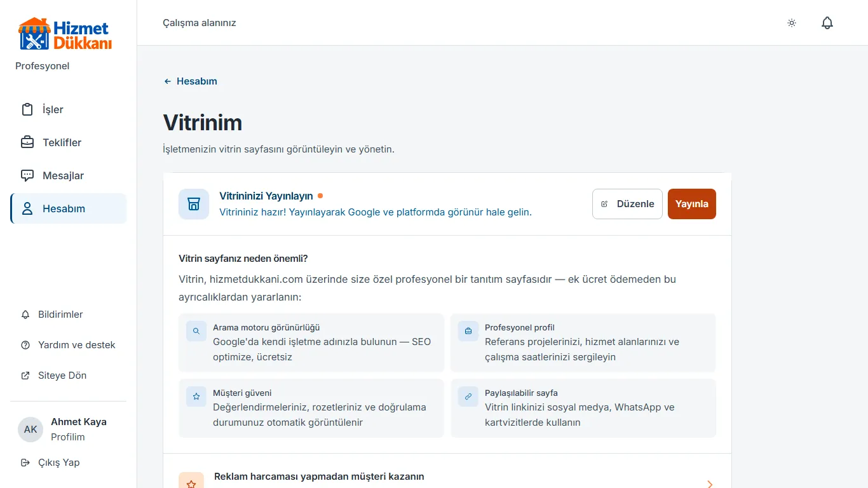Click the briefcase icon for Profesyonel profil

(x=468, y=331)
